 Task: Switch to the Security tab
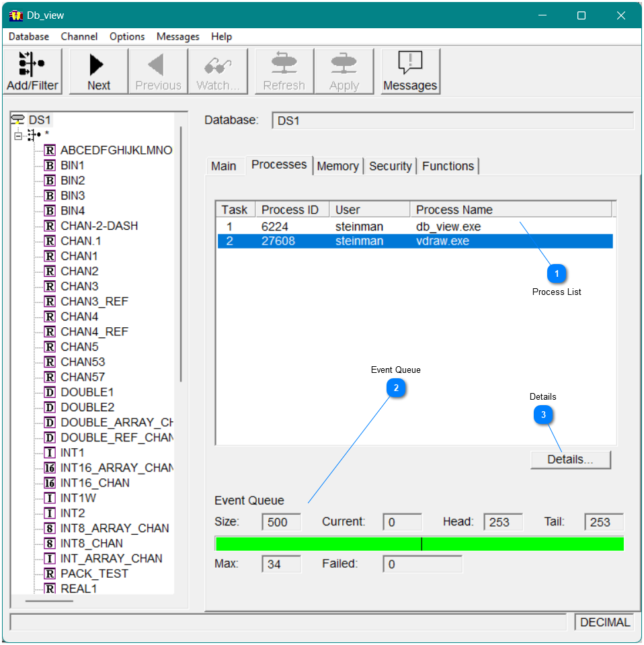pyautogui.click(x=390, y=165)
